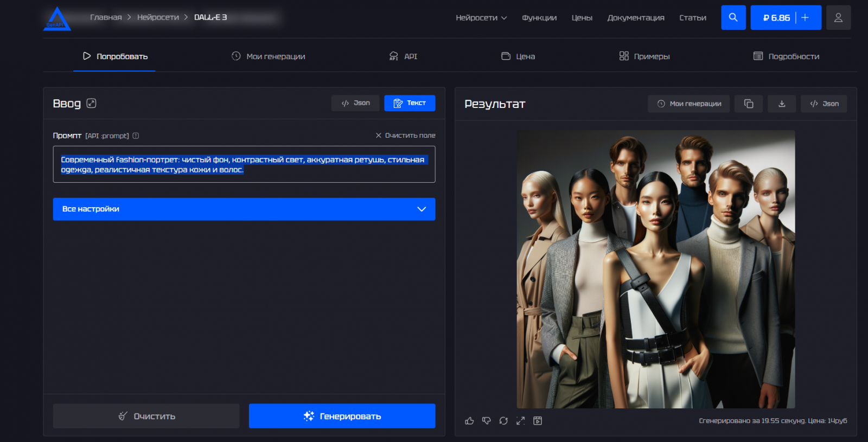Viewport: 868px width, 442px height.
Task: Click the generated fashion portrait image
Action: (x=655, y=269)
